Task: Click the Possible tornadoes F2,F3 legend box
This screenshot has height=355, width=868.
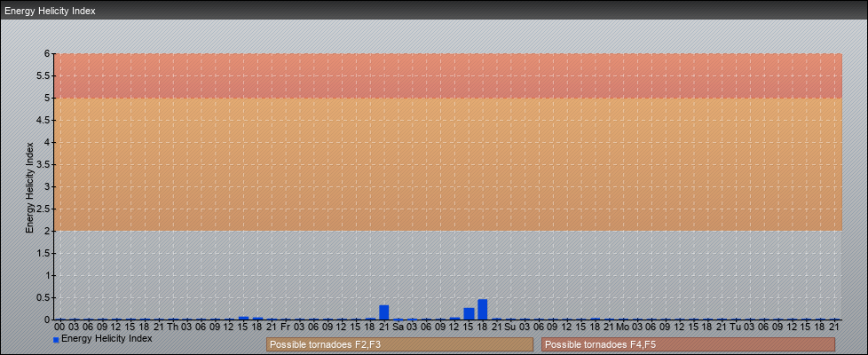Action: [x=399, y=344]
